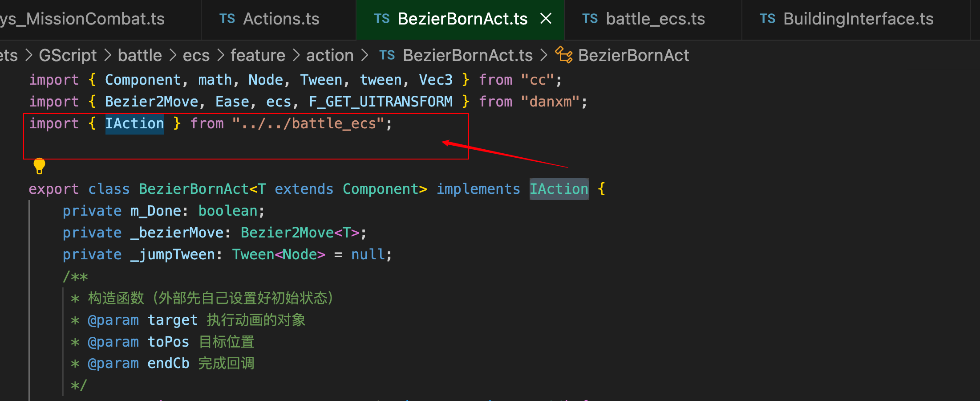Expand the feature breadcrumb segment
The width and height of the screenshot is (980, 401).
[258, 55]
